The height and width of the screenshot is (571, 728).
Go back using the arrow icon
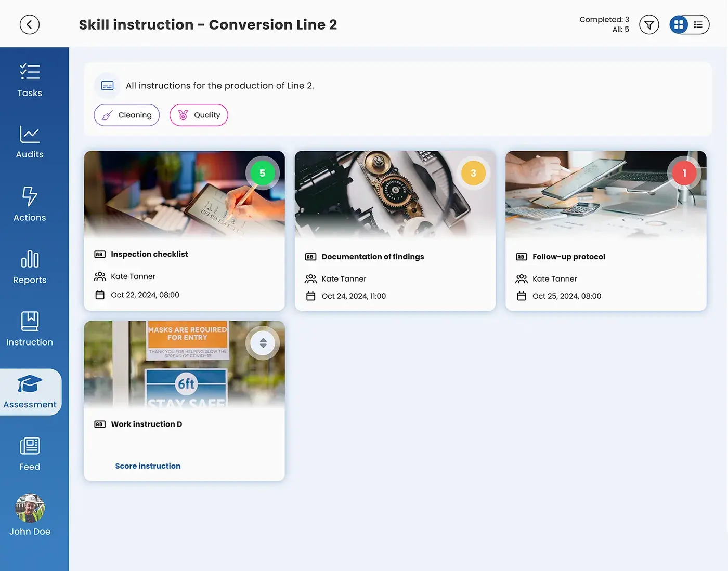(x=30, y=24)
